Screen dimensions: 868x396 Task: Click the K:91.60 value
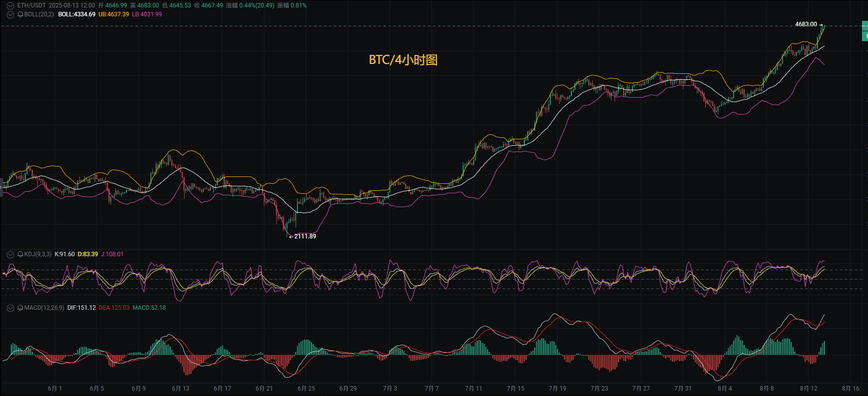pyautogui.click(x=64, y=254)
